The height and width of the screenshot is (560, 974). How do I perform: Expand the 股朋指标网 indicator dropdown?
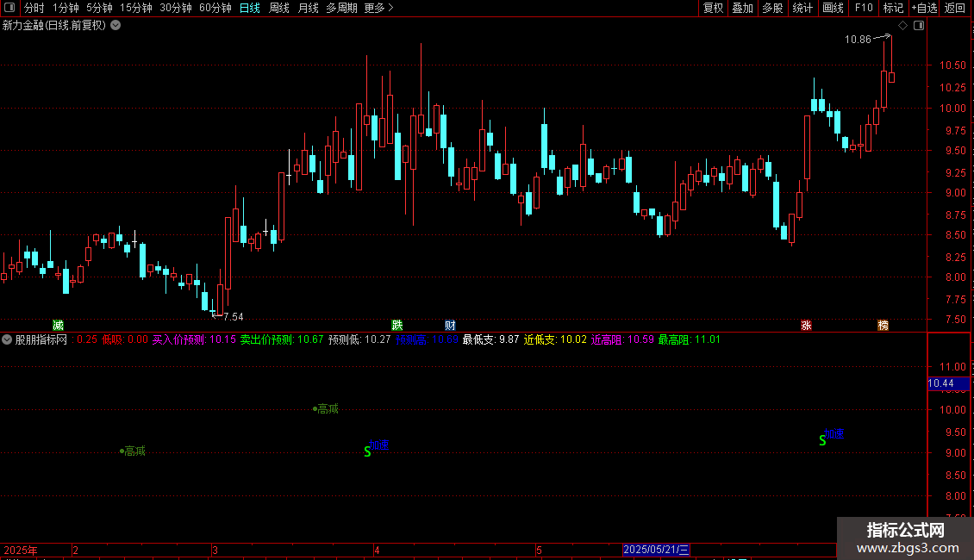(x=7, y=339)
